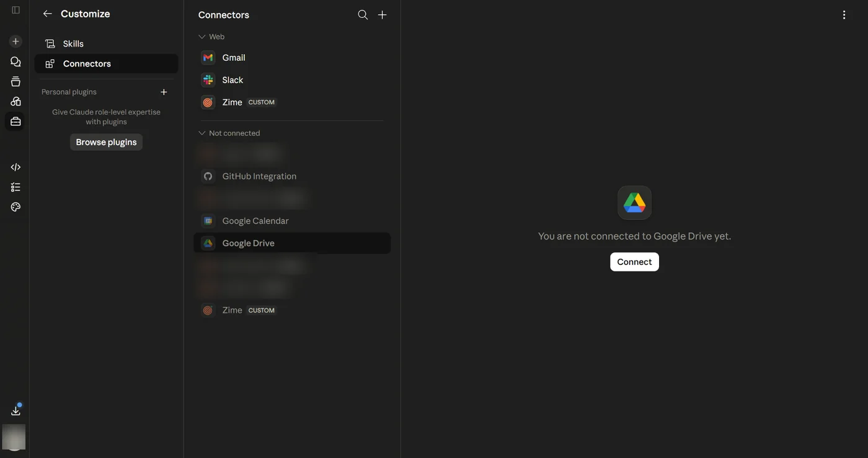Search connectors with magnifier icon
Viewport: 868px width, 458px height.
point(363,15)
